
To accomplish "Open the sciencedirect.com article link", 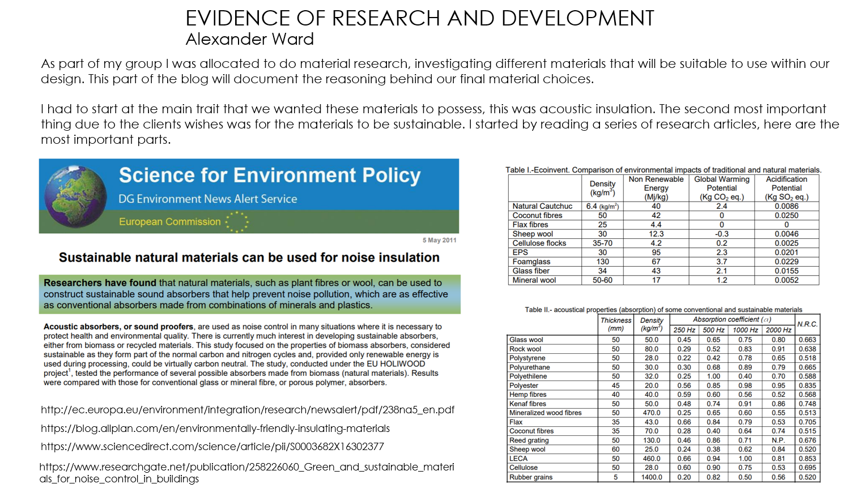I will 212,447.
